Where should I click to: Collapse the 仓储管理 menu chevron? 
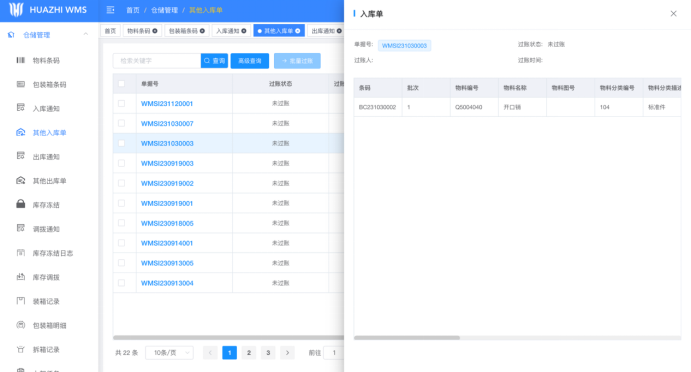(x=85, y=34)
